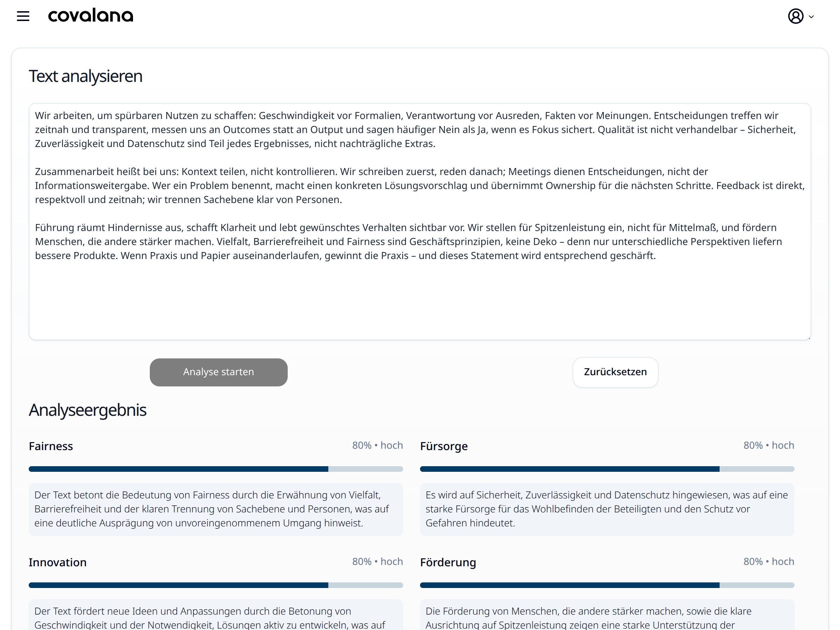The width and height of the screenshot is (840, 630).
Task: Click the Analyse starten button
Action: pos(218,372)
